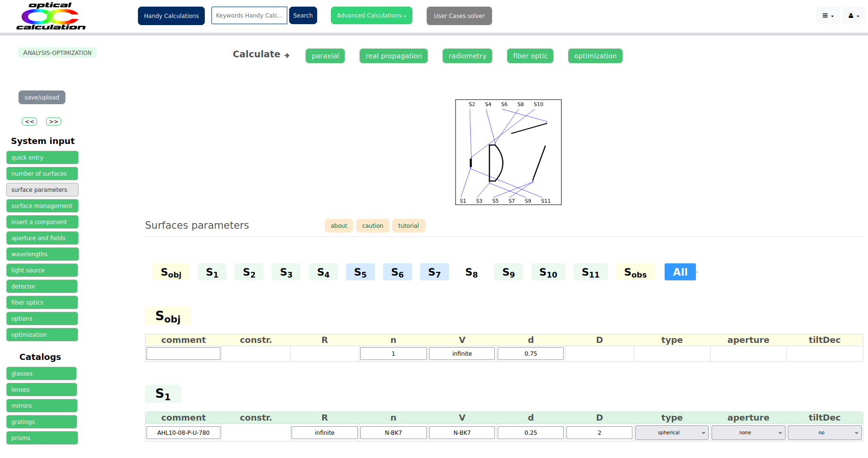Open the hamburger list menu icon
This screenshot has width=868, height=458.
[x=828, y=16]
